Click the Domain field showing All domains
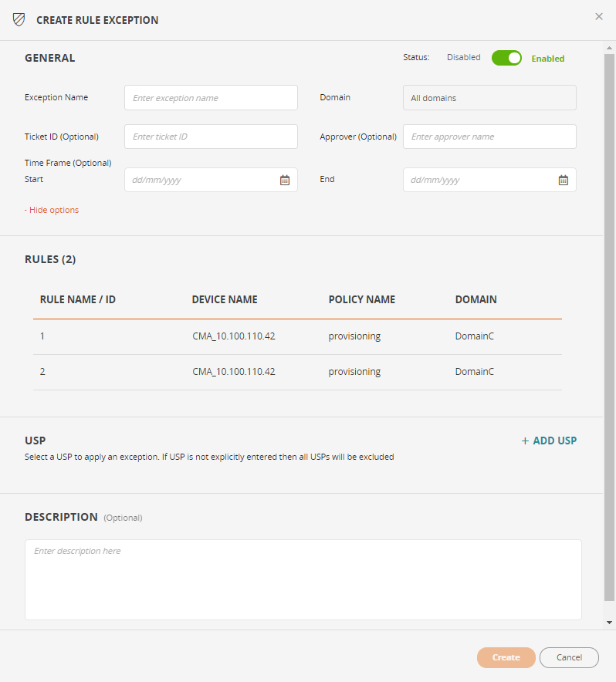This screenshot has width=616, height=682. point(489,98)
